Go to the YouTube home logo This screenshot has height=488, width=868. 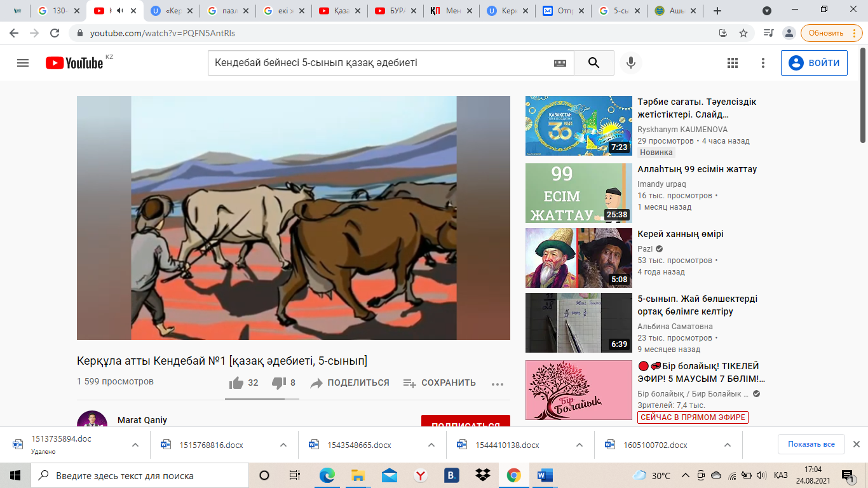[x=74, y=63]
